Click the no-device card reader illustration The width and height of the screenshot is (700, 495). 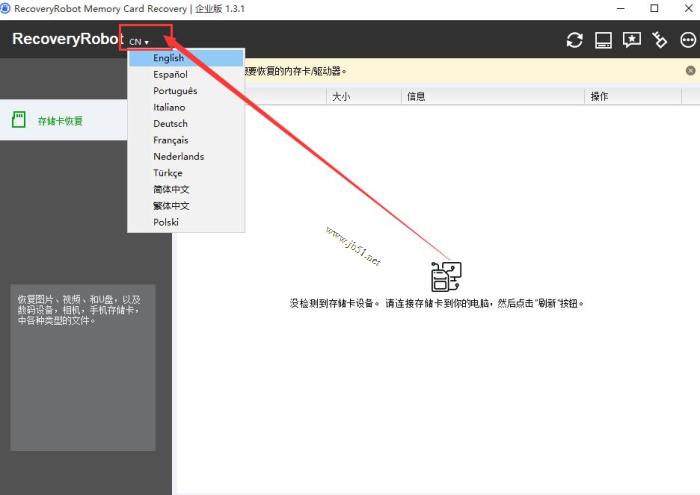pos(446,277)
